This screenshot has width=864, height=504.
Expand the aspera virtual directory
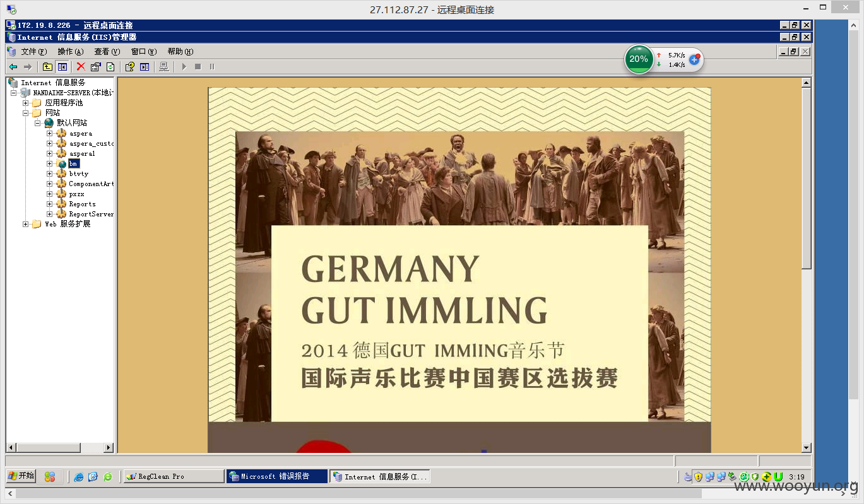click(x=49, y=133)
